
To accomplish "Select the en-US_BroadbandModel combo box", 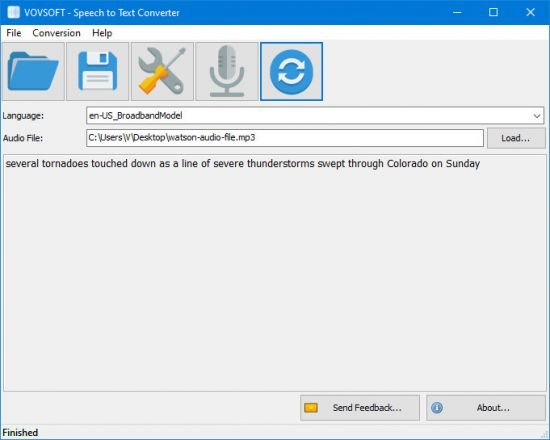I will [315, 116].
